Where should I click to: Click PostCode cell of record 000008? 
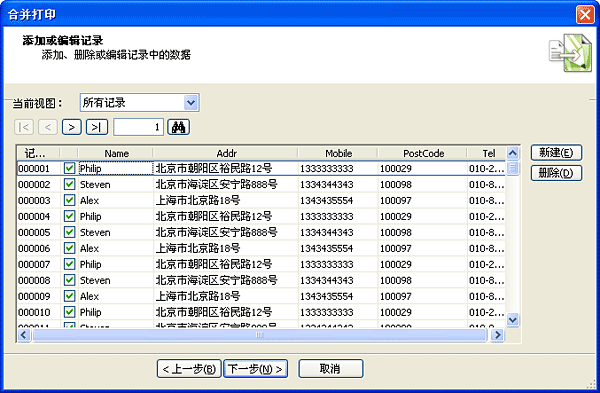click(x=423, y=280)
